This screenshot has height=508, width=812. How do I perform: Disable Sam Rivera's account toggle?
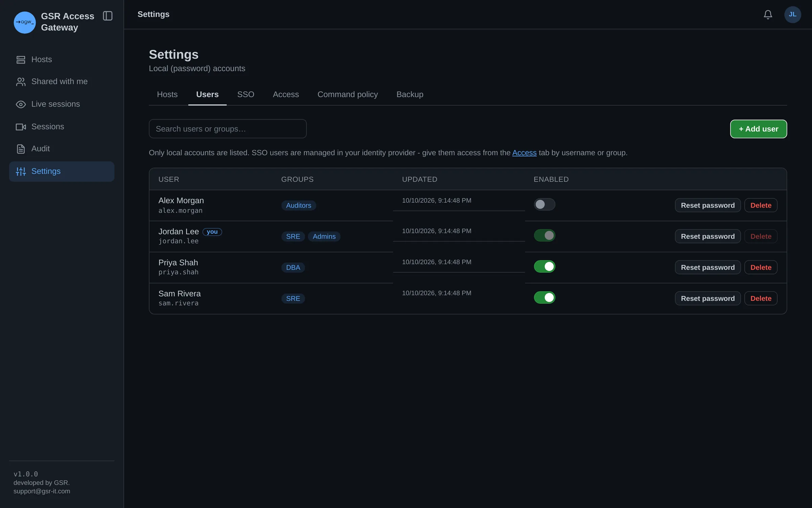[544, 297]
